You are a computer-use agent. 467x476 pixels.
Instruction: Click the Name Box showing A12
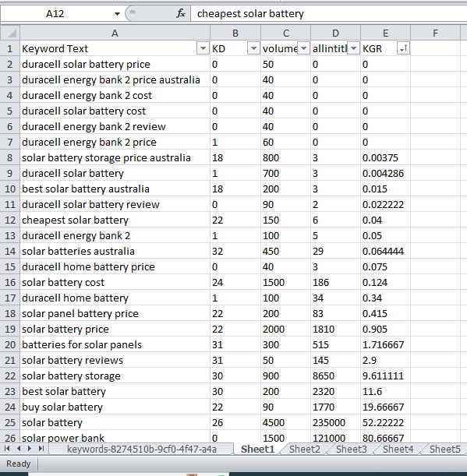coord(56,14)
